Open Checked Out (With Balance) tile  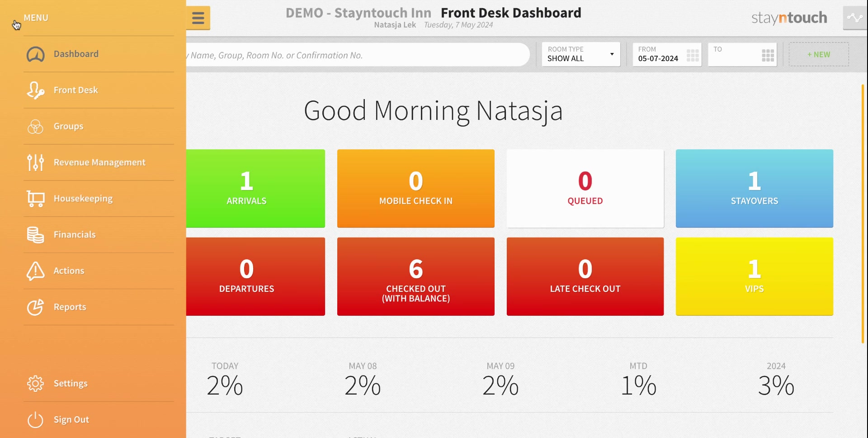pos(416,276)
